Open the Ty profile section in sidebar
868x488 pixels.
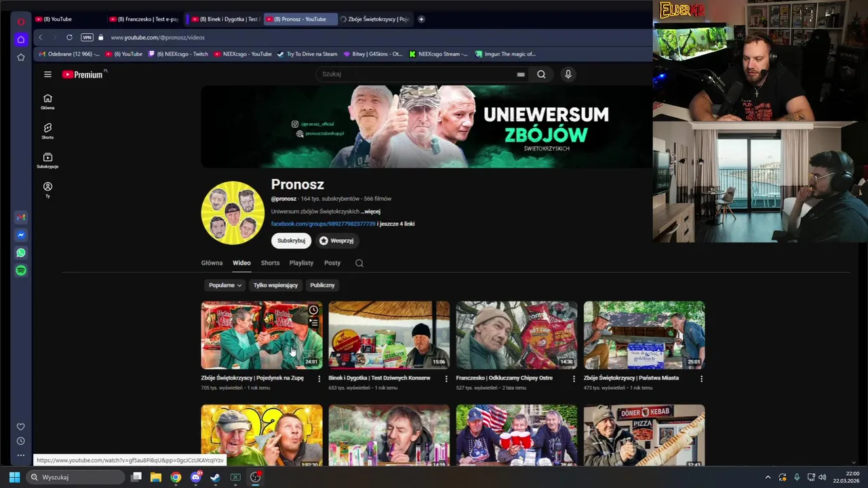tap(47, 190)
